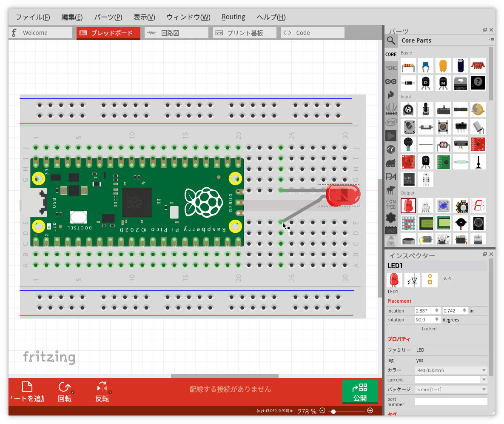504x424 pixels.
Task: Click the current value input field
Action: [x=448, y=380]
